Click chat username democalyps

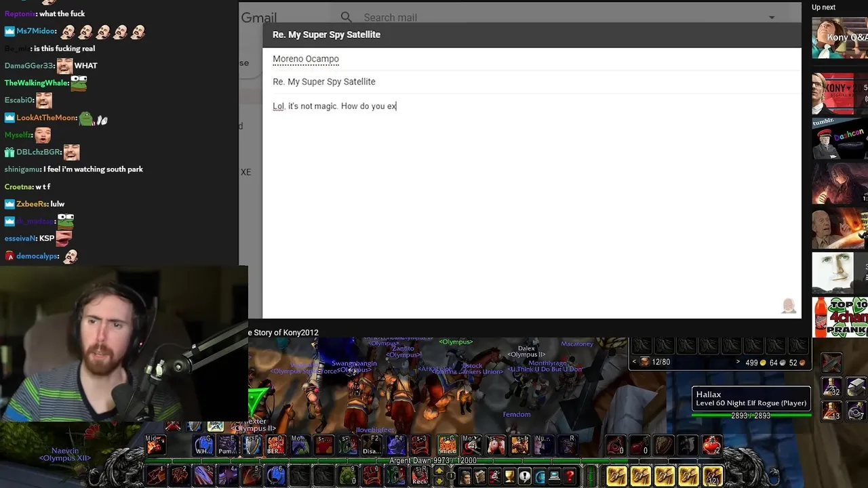pyautogui.click(x=37, y=256)
